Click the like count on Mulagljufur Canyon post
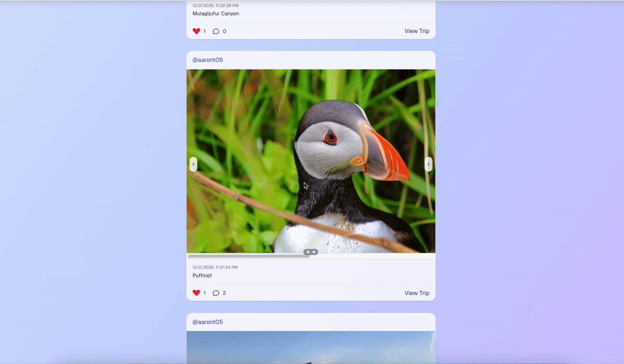 point(205,31)
